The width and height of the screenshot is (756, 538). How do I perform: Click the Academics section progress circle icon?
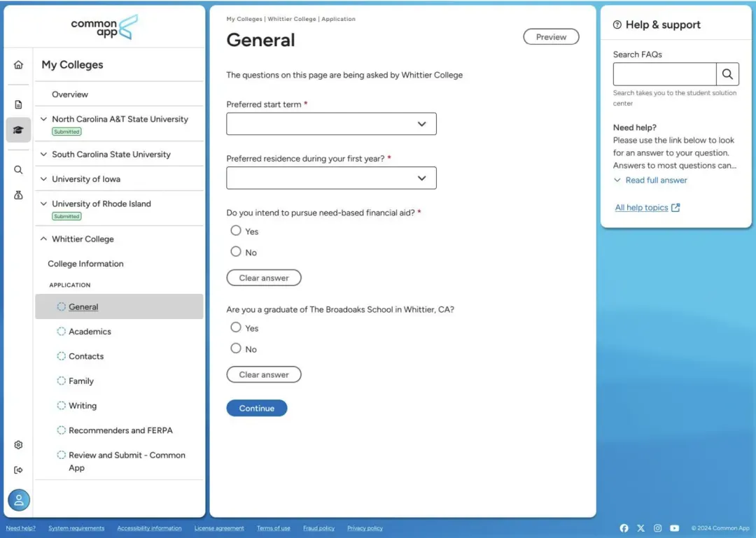click(x=61, y=331)
